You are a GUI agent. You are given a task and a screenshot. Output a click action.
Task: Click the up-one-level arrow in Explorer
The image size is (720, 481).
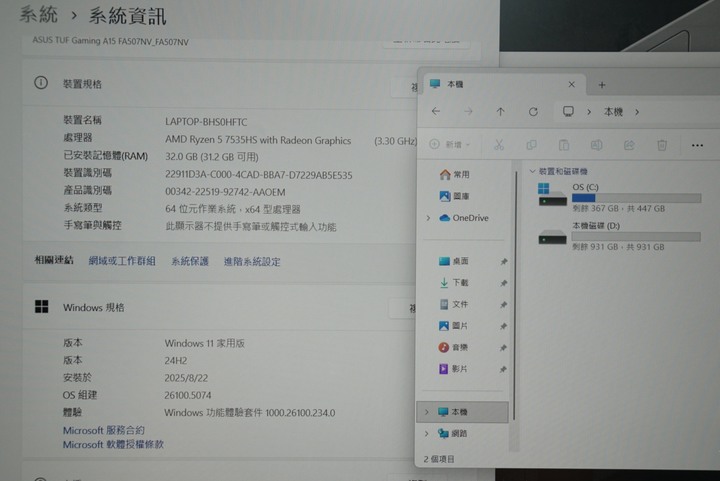pyautogui.click(x=500, y=112)
